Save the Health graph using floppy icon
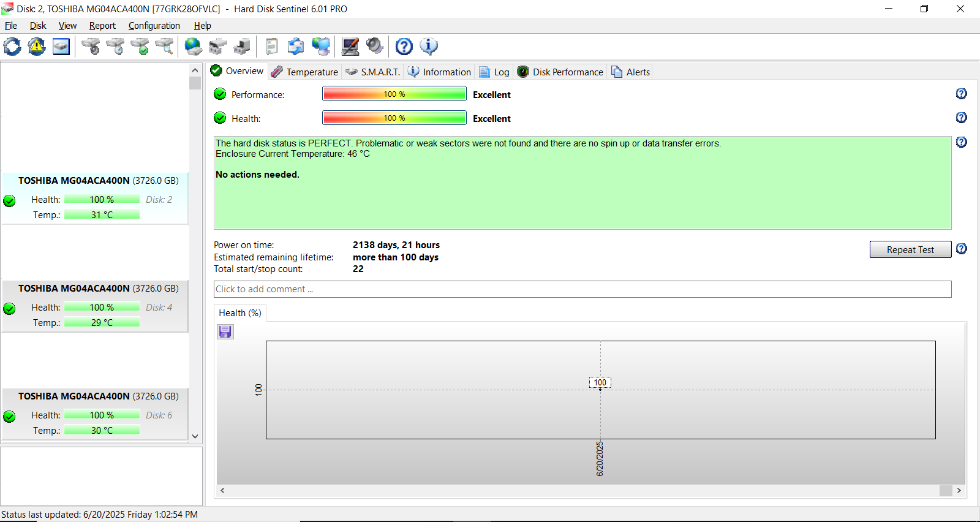Image resolution: width=980 pixels, height=522 pixels. [x=225, y=331]
